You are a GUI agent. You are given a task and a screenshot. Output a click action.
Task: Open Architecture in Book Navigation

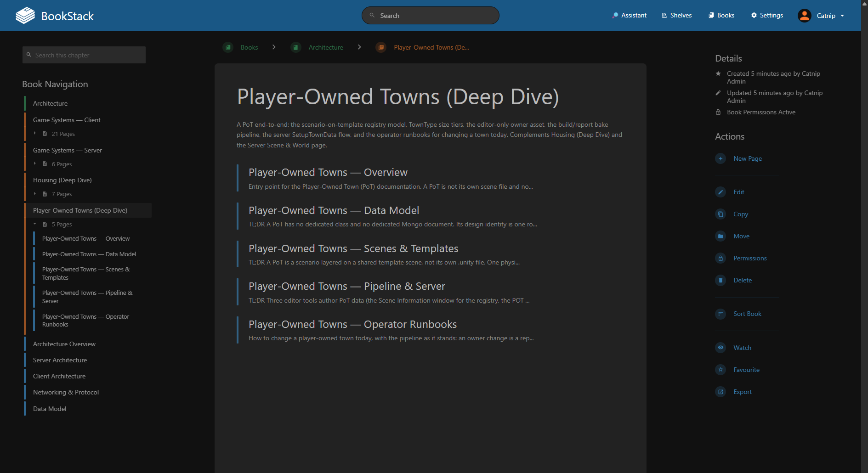(x=50, y=103)
